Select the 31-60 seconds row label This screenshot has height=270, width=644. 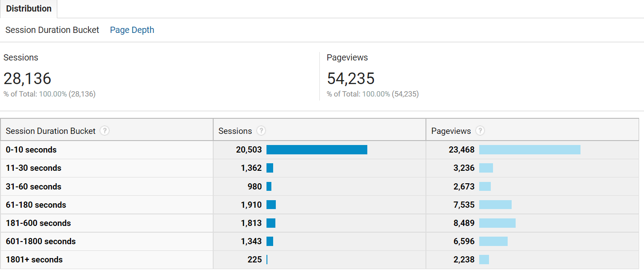tap(33, 186)
